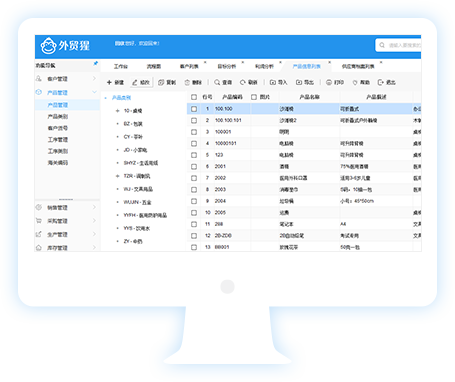Click the Copy (复制) toolbar icon

click(x=161, y=82)
